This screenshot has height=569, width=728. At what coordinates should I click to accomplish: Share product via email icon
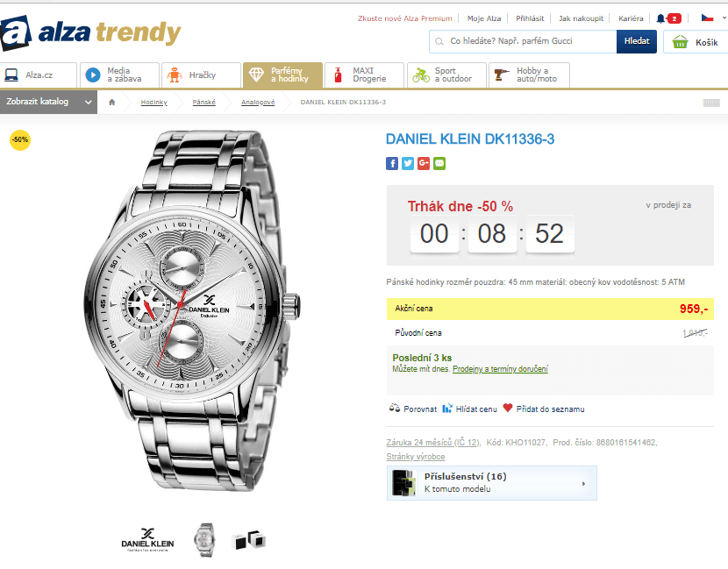[439, 163]
